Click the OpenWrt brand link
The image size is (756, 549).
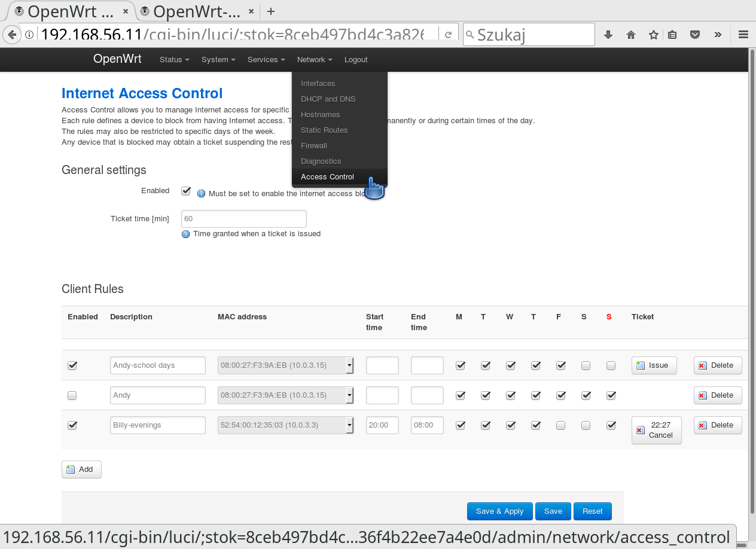pyautogui.click(x=117, y=59)
